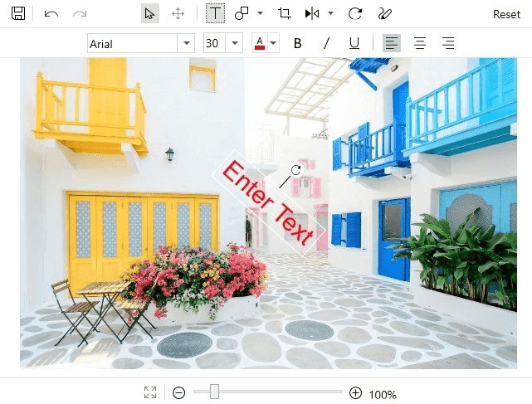This screenshot has height=404, width=532.
Task: Select the 'Enter Text' text box
Action: 268,202
